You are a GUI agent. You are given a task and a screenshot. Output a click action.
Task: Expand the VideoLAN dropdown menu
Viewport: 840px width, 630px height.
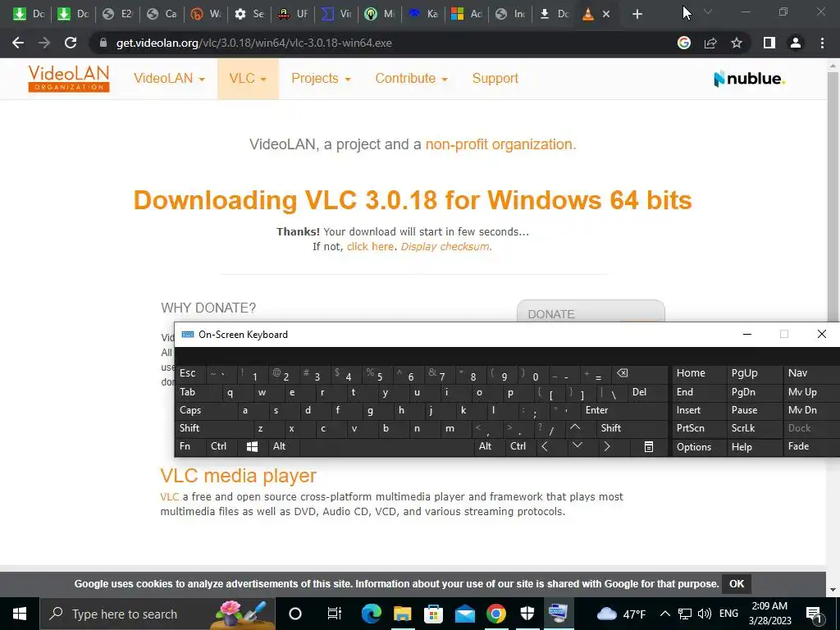[169, 78]
